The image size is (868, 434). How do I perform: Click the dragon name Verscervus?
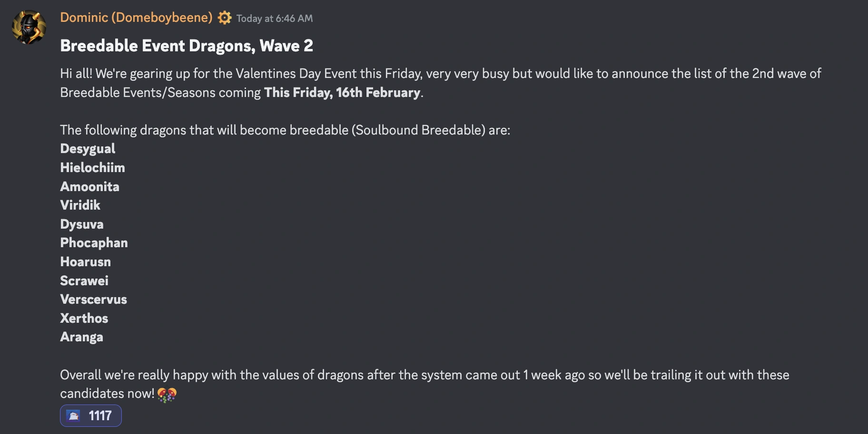pos(93,299)
